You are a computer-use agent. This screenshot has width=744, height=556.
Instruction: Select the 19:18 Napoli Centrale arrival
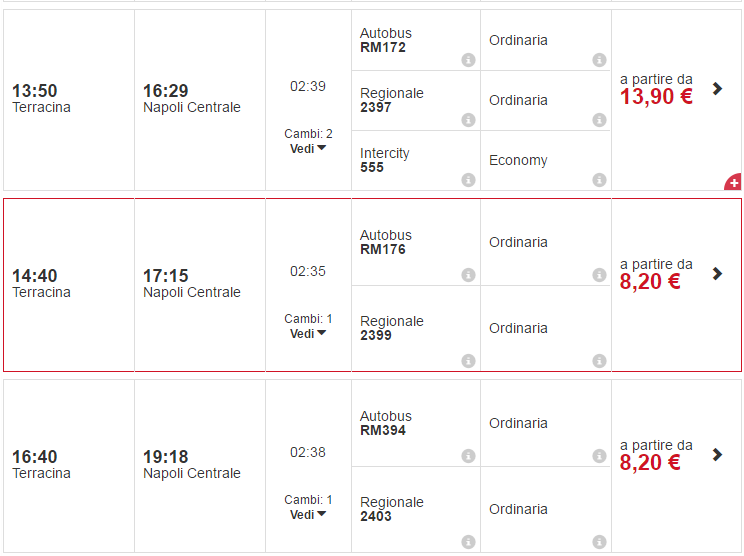[x=192, y=464]
